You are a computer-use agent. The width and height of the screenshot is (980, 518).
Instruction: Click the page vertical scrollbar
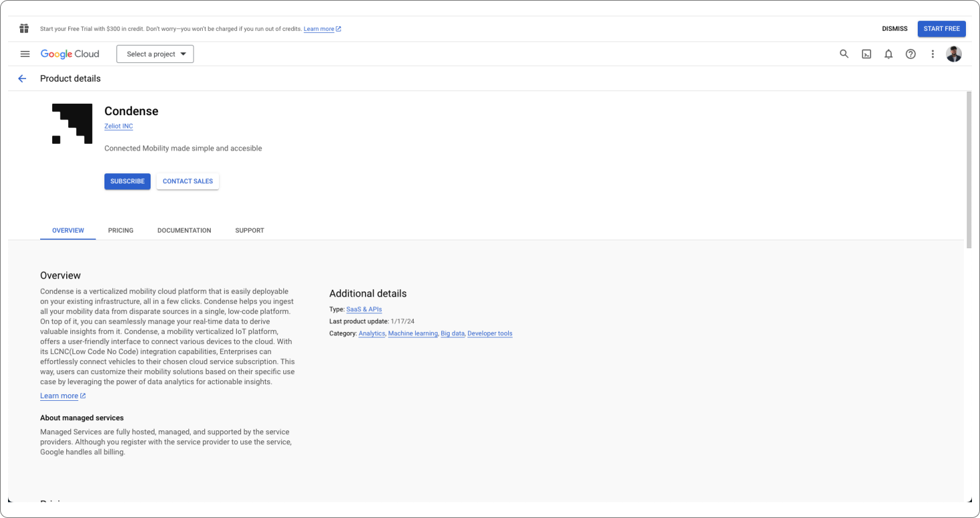[x=969, y=171]
